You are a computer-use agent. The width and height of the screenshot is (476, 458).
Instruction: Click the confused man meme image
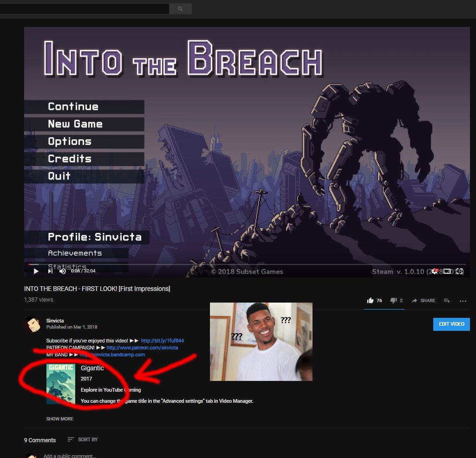[261, 342]
